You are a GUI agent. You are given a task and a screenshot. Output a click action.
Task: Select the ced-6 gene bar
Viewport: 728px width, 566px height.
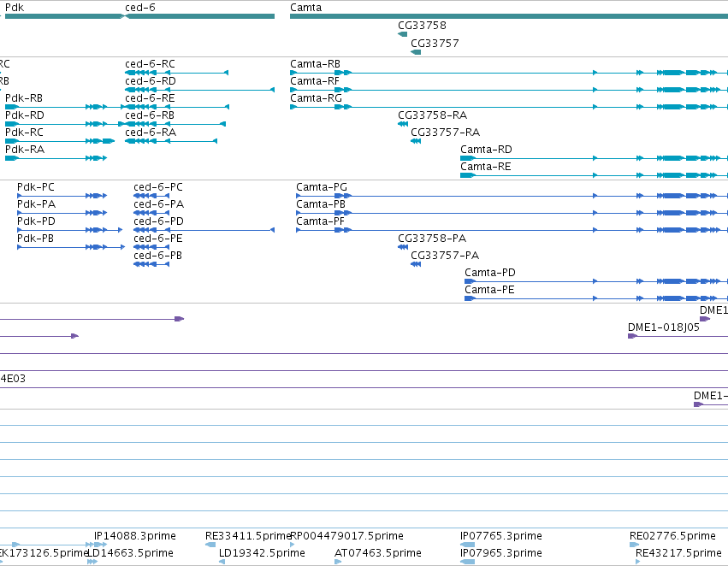coord(199,16)
